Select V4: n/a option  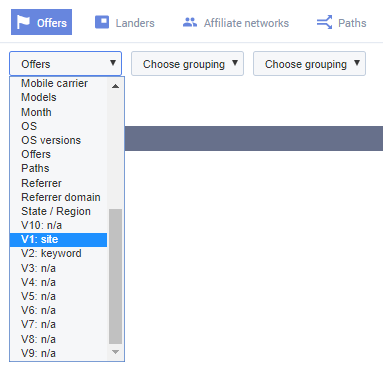(58, 282)
